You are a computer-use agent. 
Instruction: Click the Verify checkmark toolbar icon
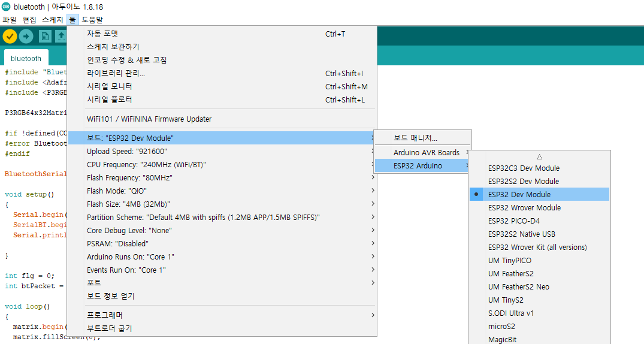[x=10, y=37]
